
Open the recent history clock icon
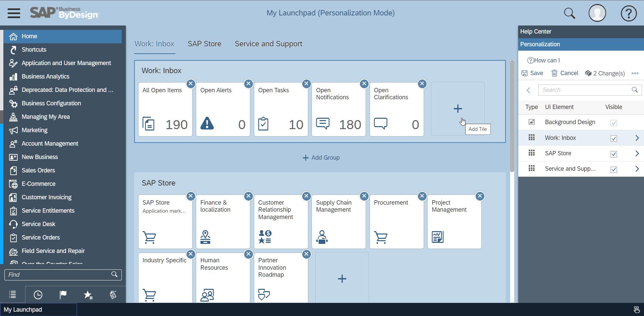pos(38,295)
